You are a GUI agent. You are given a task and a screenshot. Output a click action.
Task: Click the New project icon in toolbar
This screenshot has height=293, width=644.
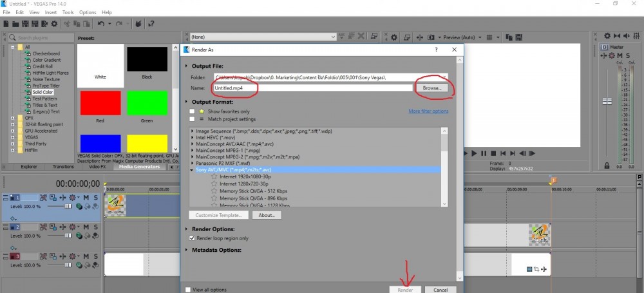point(6,24)
